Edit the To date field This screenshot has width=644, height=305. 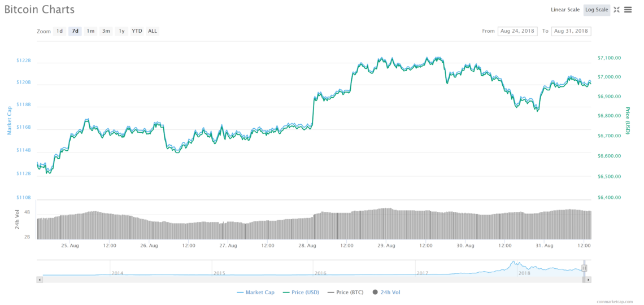pyautogui.click(x=571, y=31)
